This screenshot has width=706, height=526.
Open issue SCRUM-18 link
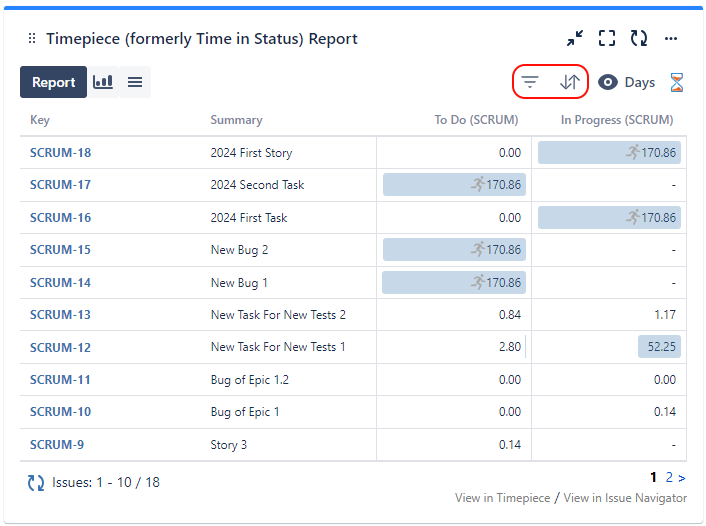point(60,153)
